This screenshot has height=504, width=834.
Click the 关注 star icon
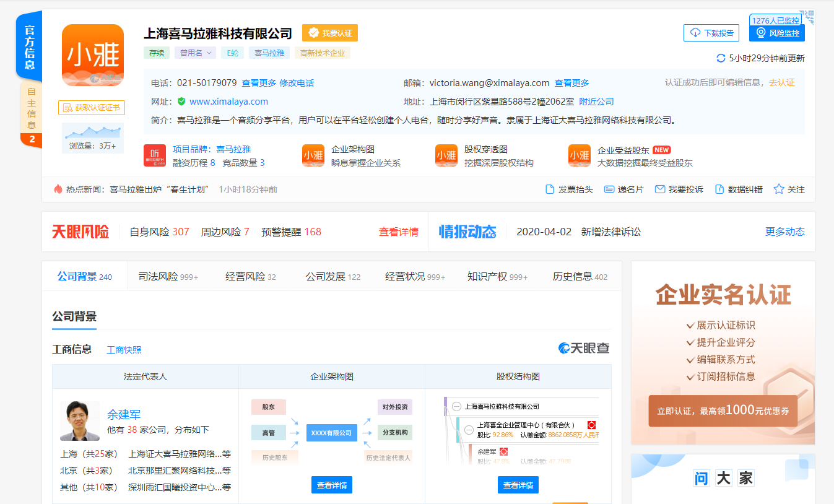[779, 189]
